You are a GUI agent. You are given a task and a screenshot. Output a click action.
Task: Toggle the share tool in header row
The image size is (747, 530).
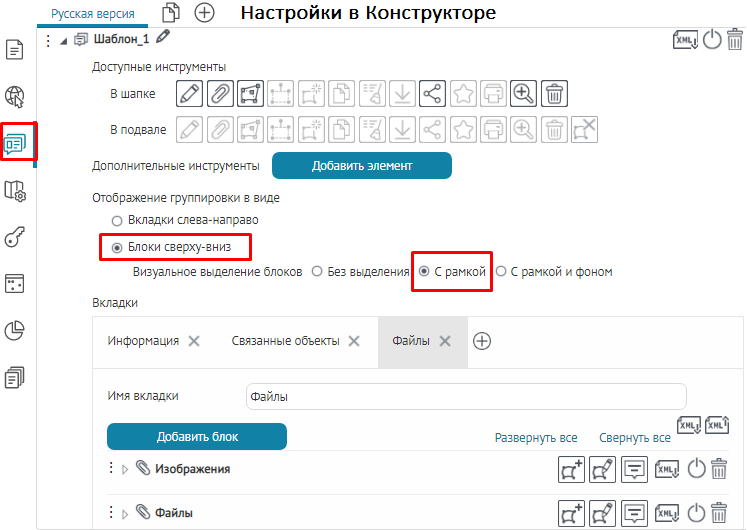[432, 93]
